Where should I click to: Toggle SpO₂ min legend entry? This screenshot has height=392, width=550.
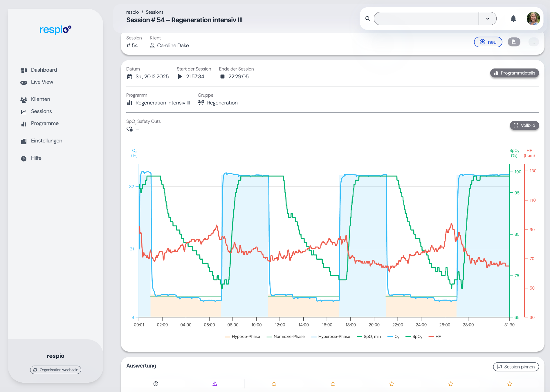[x=369, y=337]
